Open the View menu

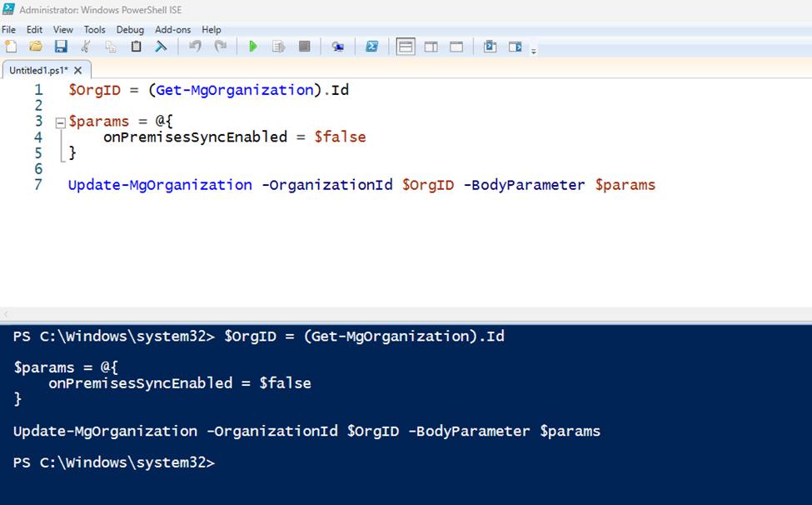coord(63,29)
